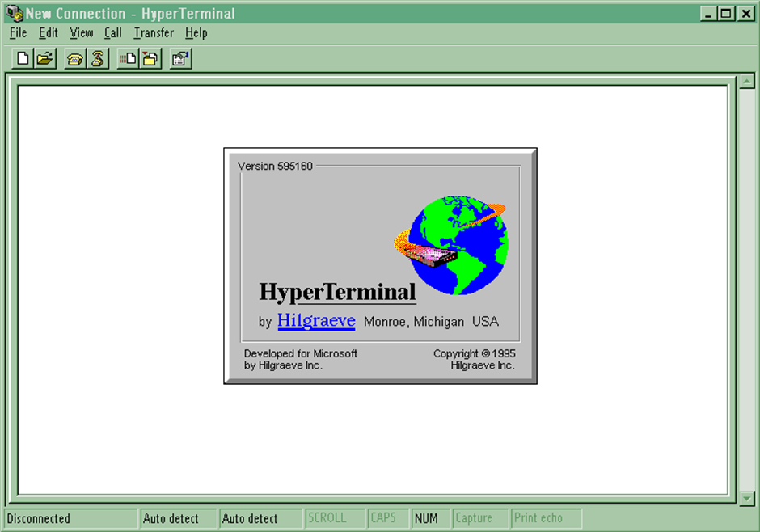This screenshot has height=532, width=760.
Task: Open the Transfer menu
Action: pos(153,32)
